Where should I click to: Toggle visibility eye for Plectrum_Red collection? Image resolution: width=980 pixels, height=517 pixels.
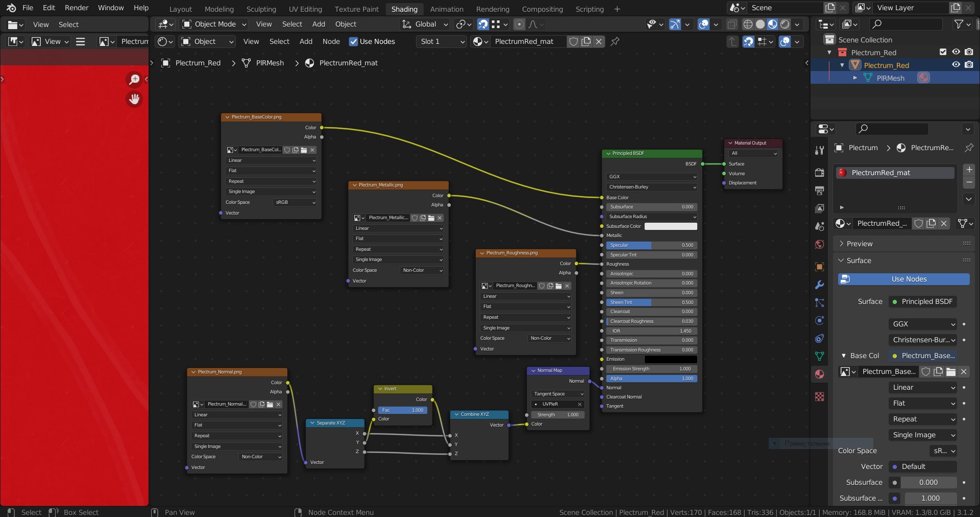[956, 52]
